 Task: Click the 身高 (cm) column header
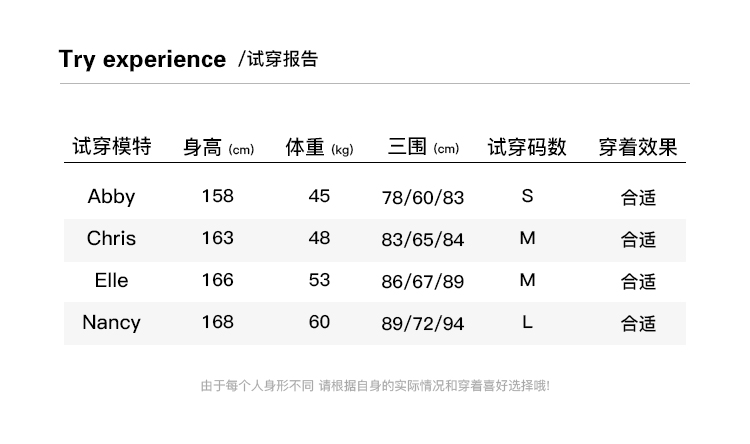coord(218,148)
